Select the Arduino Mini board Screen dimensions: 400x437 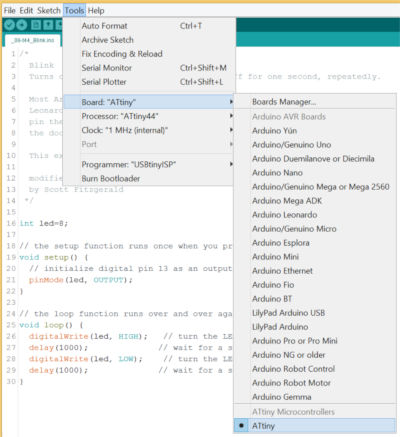coord(315,257)
